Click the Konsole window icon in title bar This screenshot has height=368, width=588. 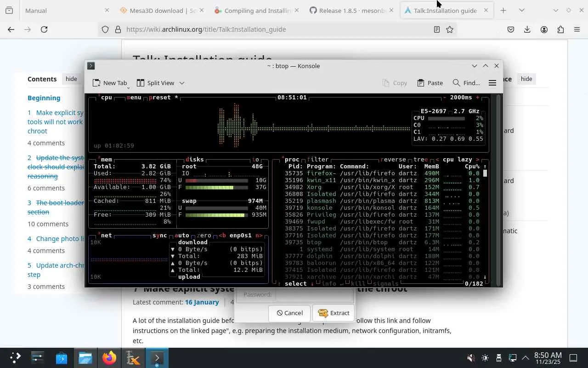tap(91, 66)
